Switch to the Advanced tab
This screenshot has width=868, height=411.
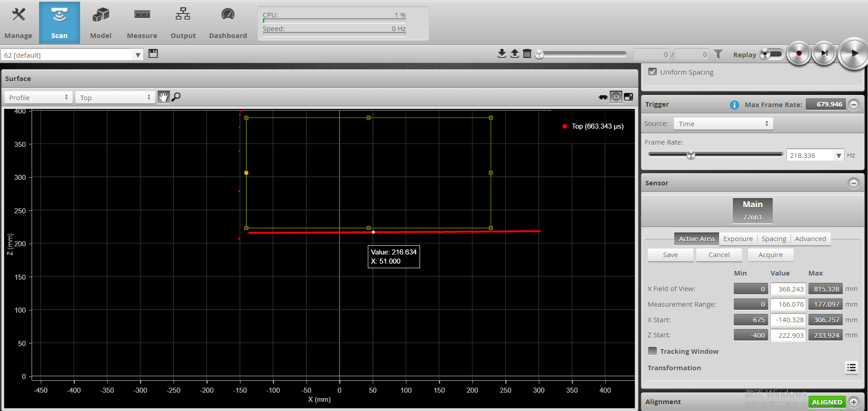tap(810, 239)
